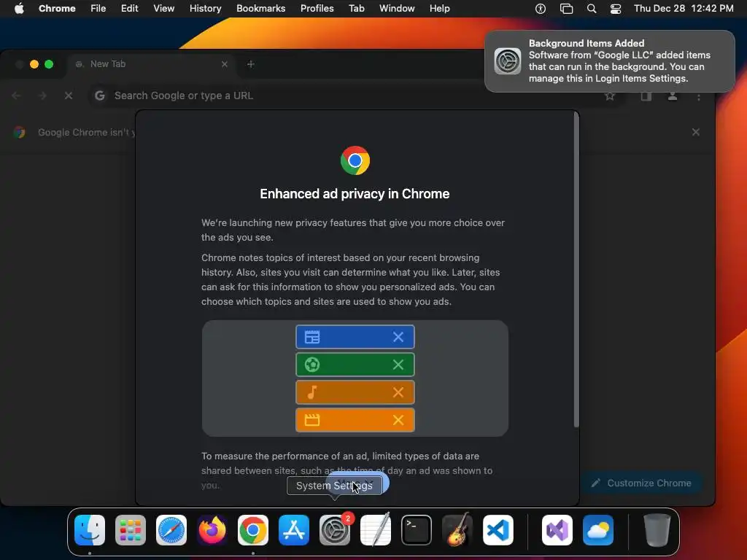Open System Settings from the dock
Screen dimensions: 747x560
pos(334,530)
